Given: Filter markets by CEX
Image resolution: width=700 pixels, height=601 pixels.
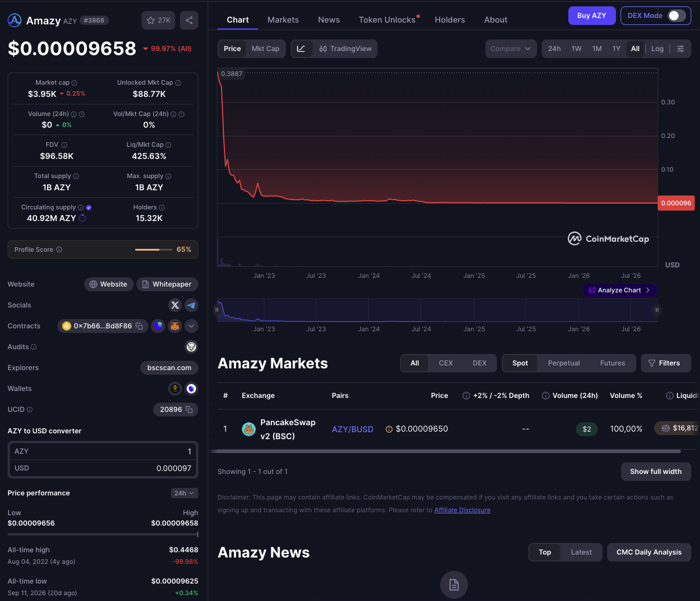Looking at the screenshot, I should coord(445,363).
